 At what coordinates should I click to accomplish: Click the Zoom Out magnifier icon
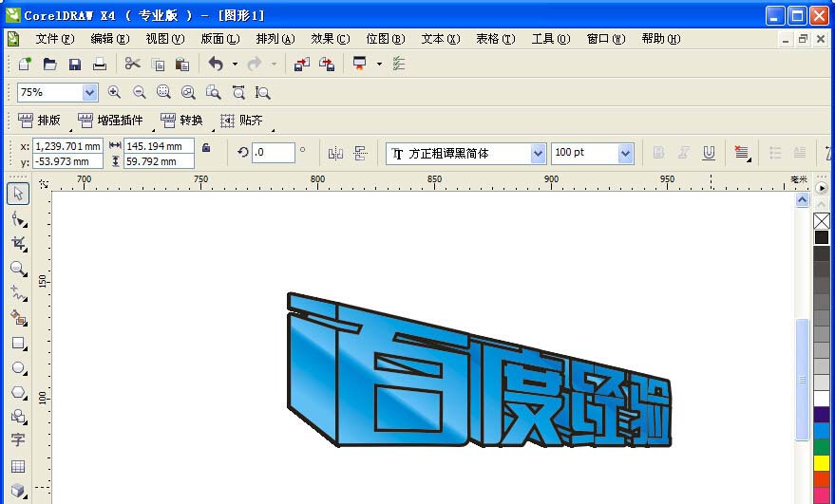coord(139,92)
